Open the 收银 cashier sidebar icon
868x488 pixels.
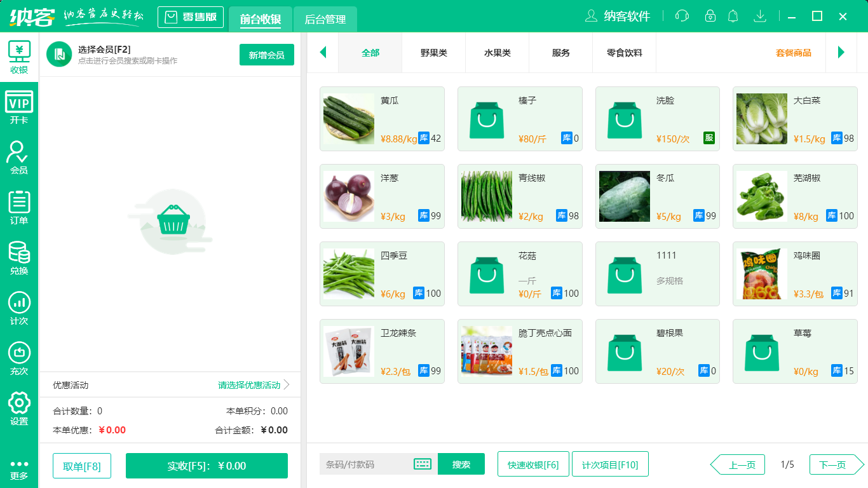[x=19, y=58]
